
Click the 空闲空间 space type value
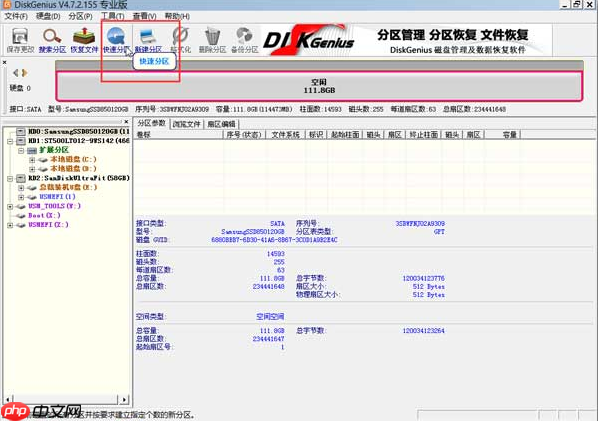(270, 317)
